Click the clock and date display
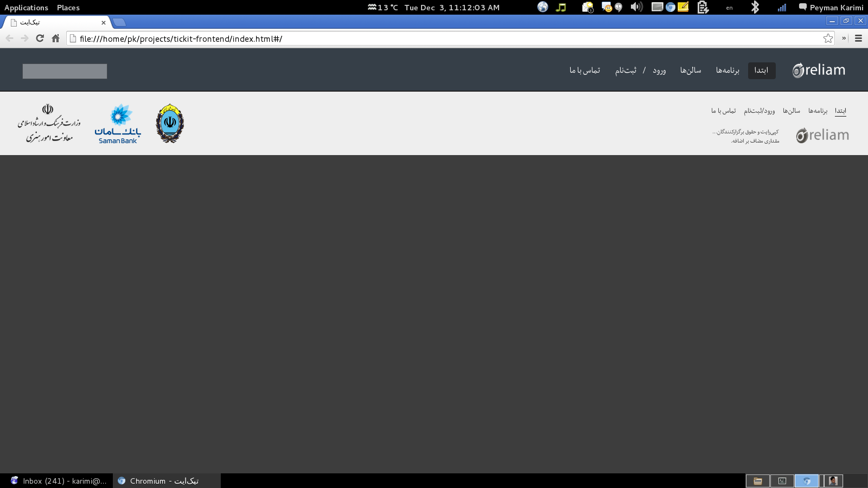Image resolution: width=868 pixels, height=488 pixels. pyautogui.click(x=452, y=8)
